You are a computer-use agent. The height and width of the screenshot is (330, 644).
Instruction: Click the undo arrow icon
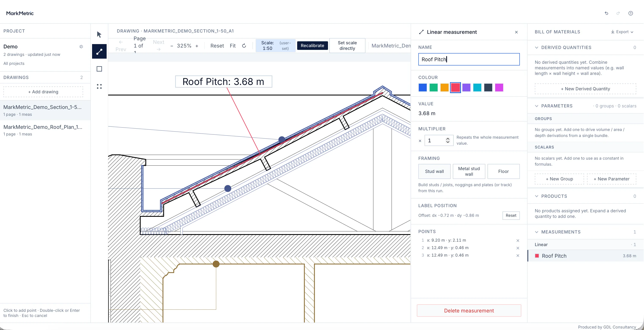(606, 13)
